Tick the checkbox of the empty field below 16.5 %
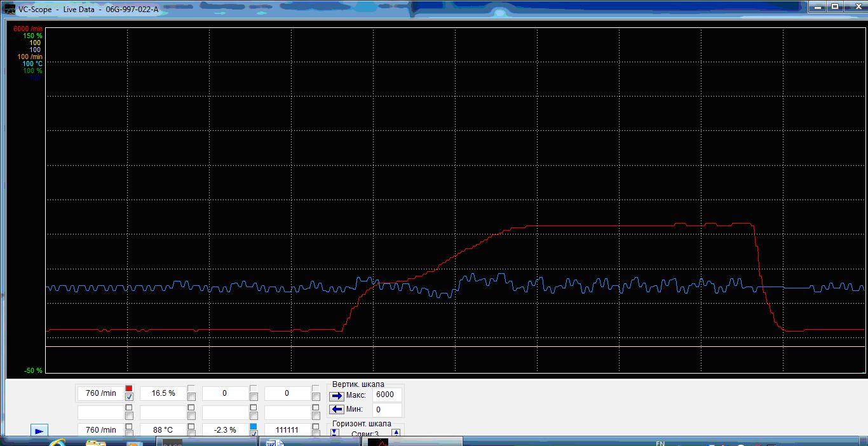The image size is (868, 446). tap(191, 416)
